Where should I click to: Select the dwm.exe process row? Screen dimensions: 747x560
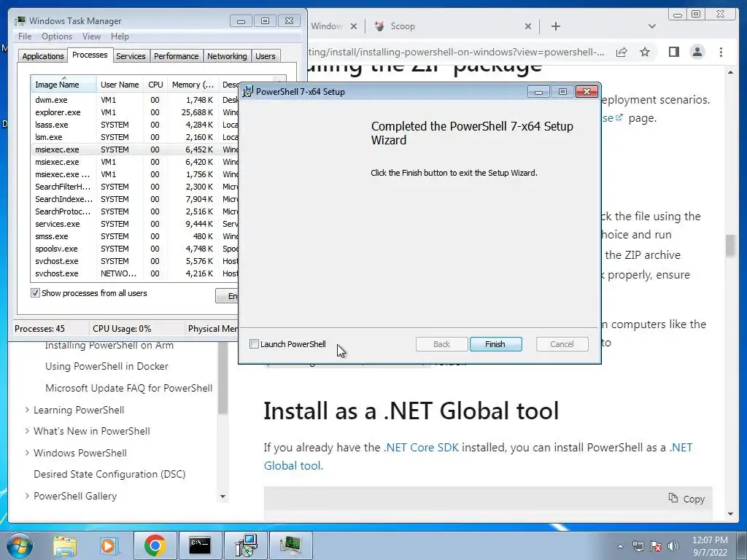134,100
